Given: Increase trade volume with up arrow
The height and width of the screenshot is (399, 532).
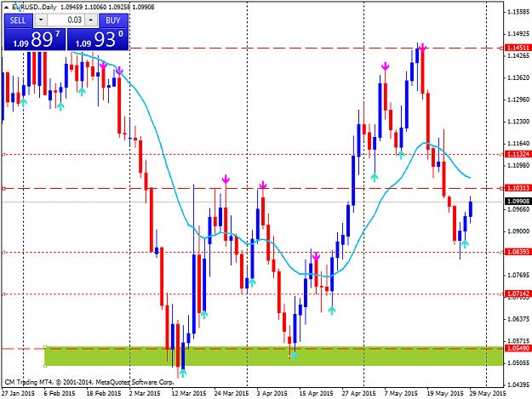Looking at the screenshot, I should point(91,20).
